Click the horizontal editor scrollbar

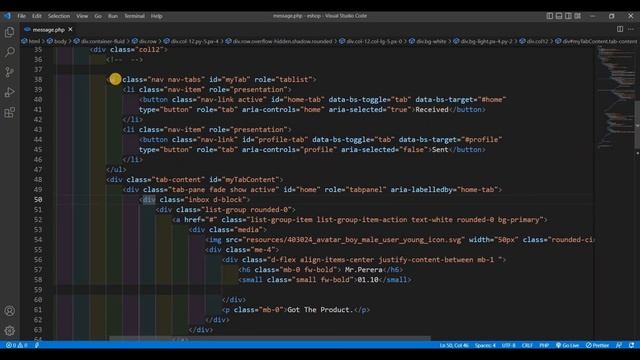tap(269, 338)
